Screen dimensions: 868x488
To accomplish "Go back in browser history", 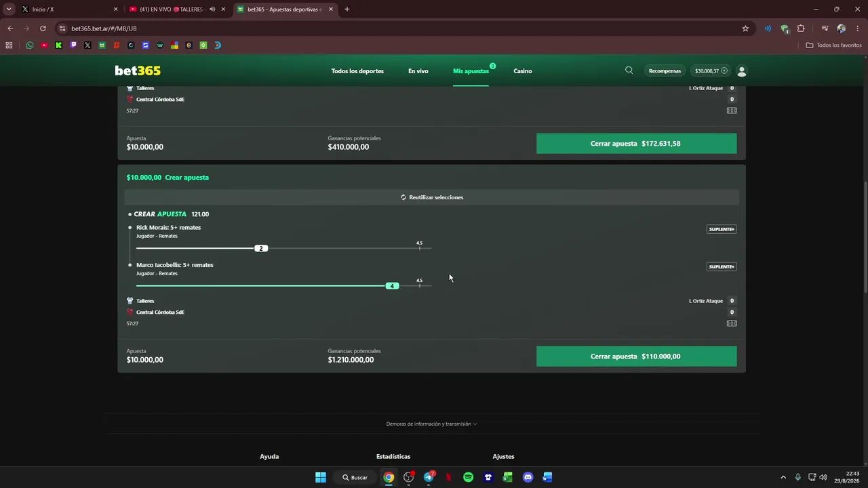I will tap(10, 28).
